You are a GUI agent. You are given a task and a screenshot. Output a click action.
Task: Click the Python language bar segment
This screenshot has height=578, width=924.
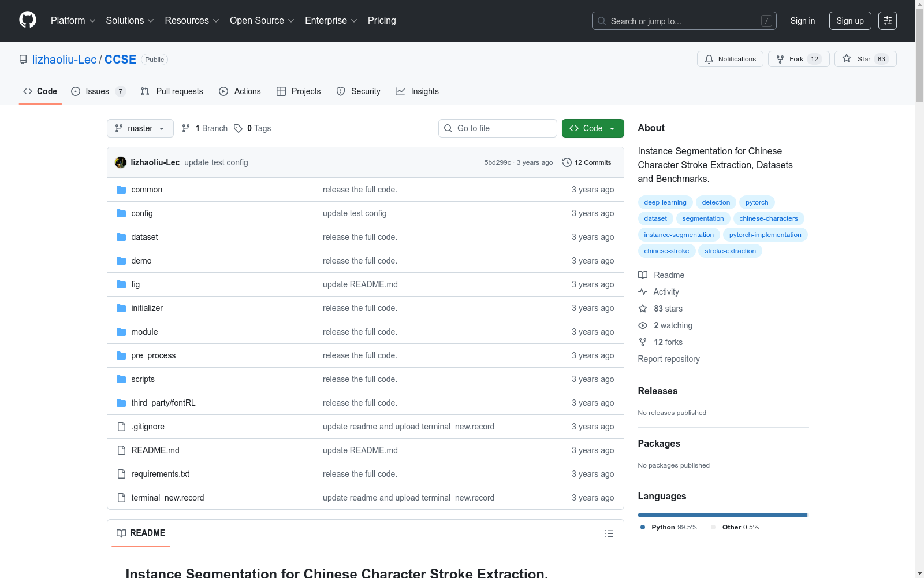pyautogui.click(x=722, y=515)
